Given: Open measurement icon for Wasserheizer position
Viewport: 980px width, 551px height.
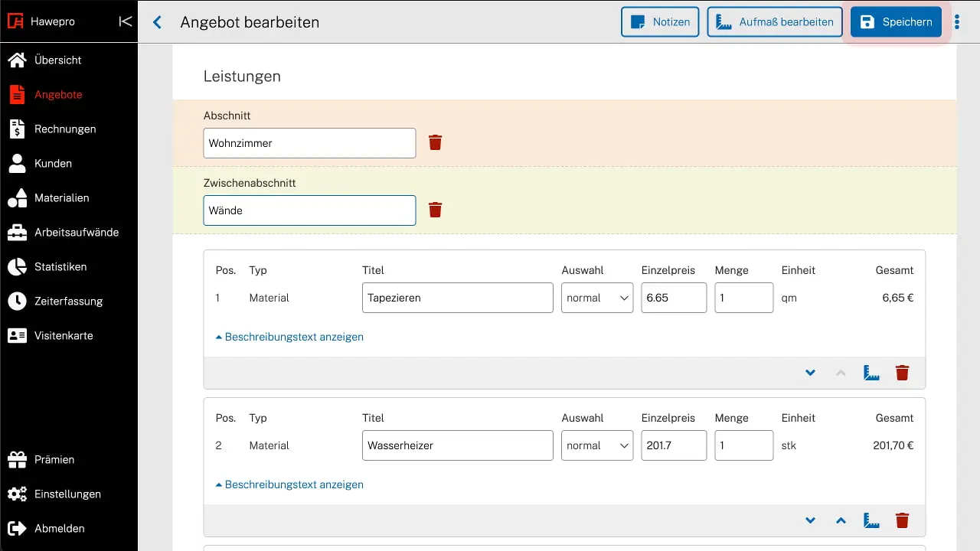Looking at the screenshot, I should click(x=871, y=520).
